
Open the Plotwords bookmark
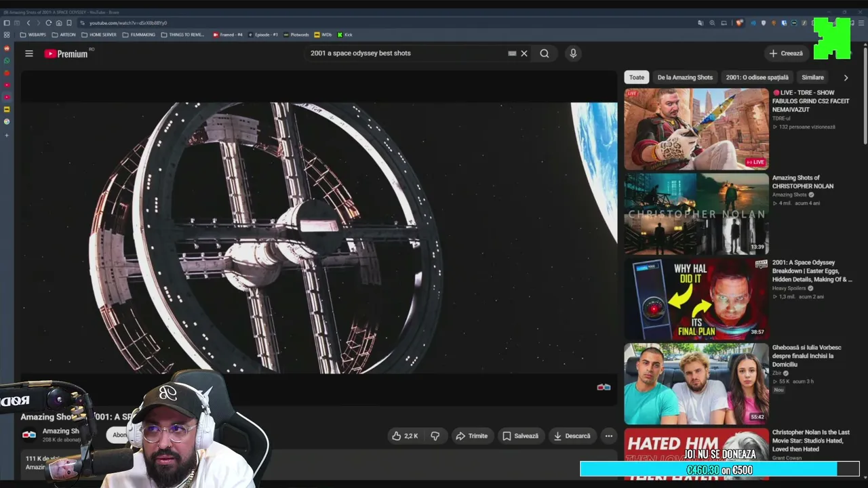tap(296, 35)
